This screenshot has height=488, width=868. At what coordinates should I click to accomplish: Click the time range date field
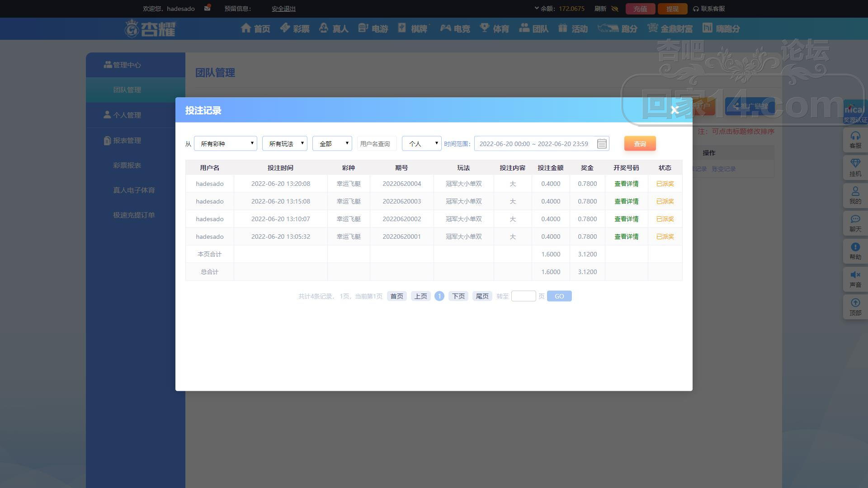pos(542,143)
